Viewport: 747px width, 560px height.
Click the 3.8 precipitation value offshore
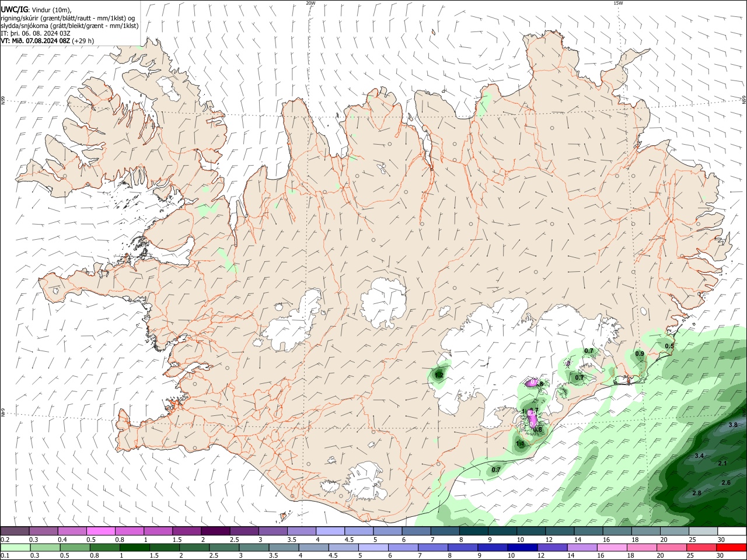click(733, 425)
